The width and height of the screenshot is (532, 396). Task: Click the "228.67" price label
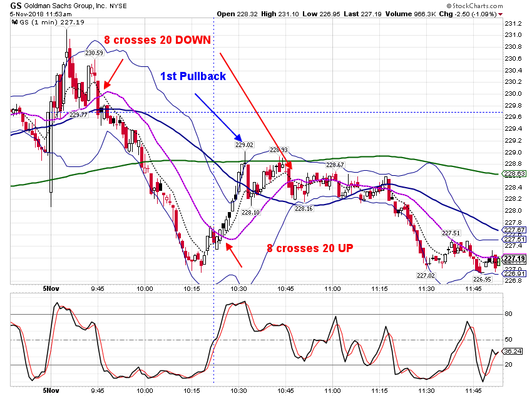tap(335, 165)
